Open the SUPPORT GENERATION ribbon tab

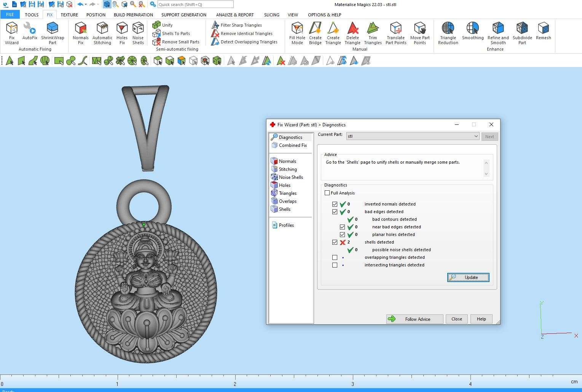click(183, 15)
